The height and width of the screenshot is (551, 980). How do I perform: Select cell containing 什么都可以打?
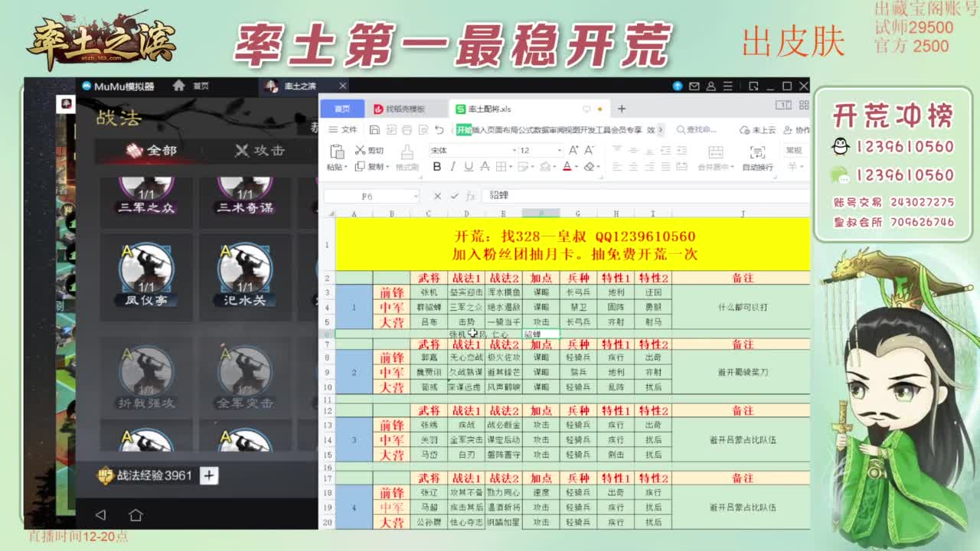742,307
